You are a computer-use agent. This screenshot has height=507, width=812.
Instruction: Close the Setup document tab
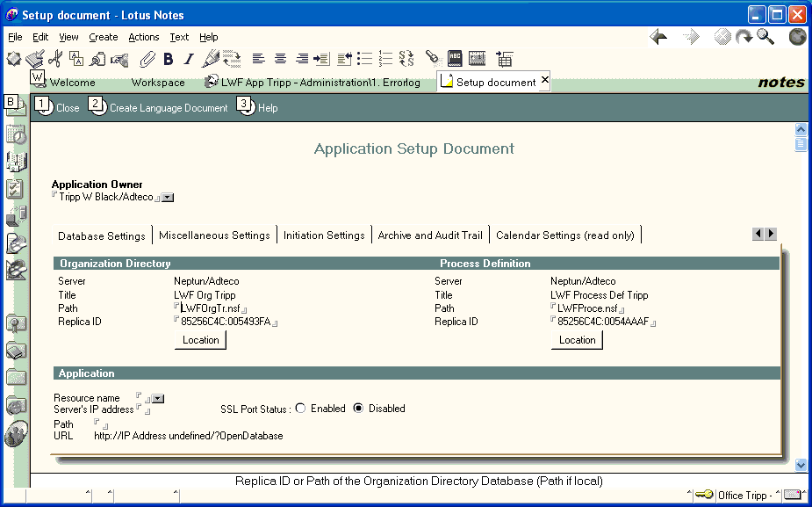click(545, 81)
